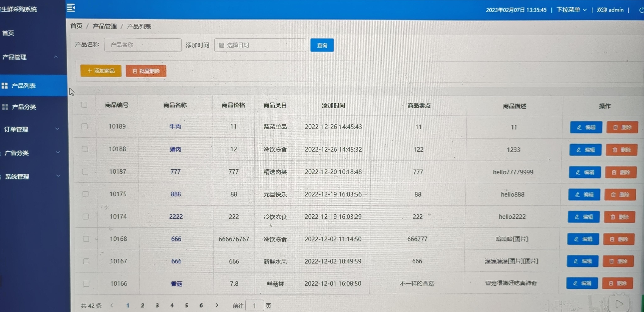Open product name link 香菇
Viewport: 644px width, 312px height.
(177, 284)
